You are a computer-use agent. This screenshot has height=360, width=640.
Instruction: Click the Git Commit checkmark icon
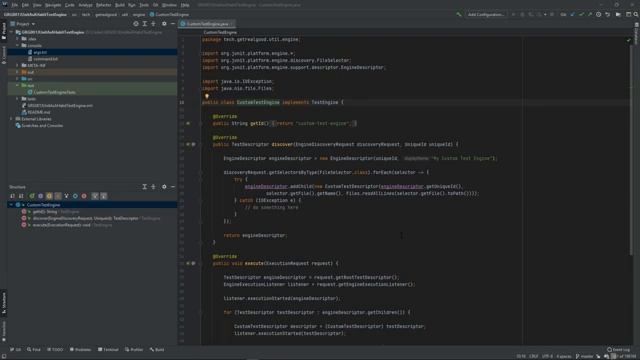[x=581, y=14]
